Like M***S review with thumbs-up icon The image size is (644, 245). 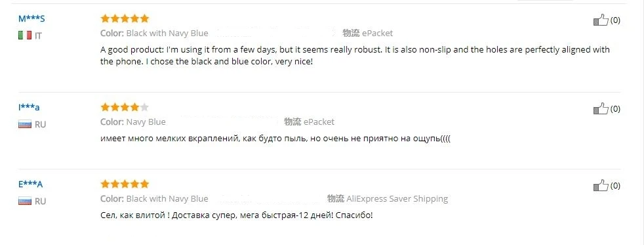coord(601,20)
